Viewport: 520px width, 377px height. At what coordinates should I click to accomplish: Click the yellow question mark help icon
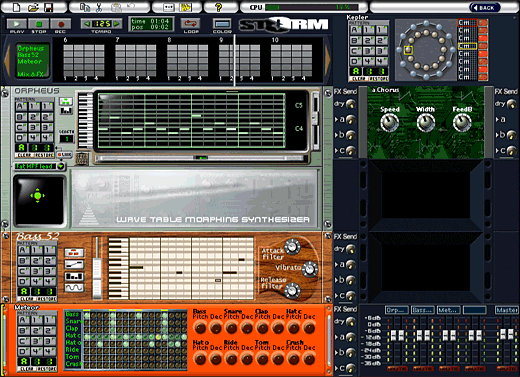[218, 7]
